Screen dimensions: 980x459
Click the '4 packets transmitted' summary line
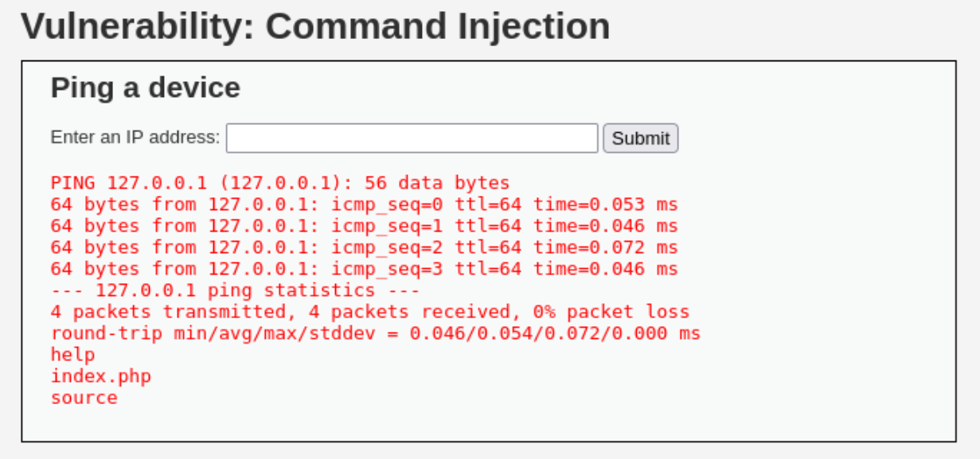pyautogui.click(x=370, y=312)
